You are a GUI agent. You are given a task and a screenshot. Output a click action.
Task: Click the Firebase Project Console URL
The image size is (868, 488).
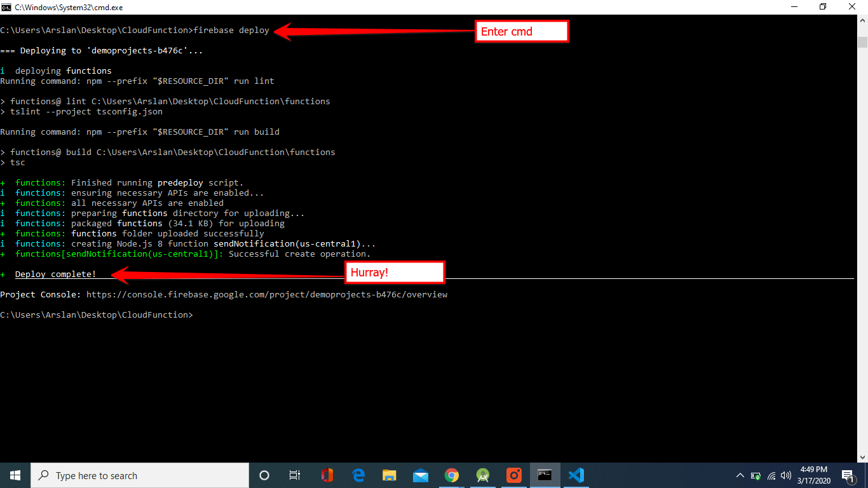267,295
